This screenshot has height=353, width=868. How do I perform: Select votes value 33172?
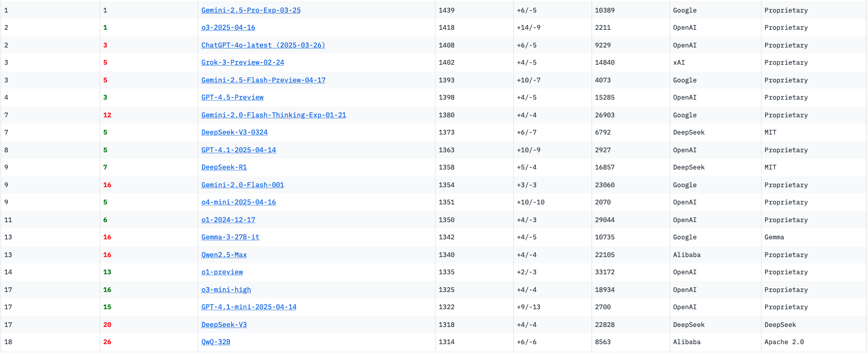[x=605, y=272]
